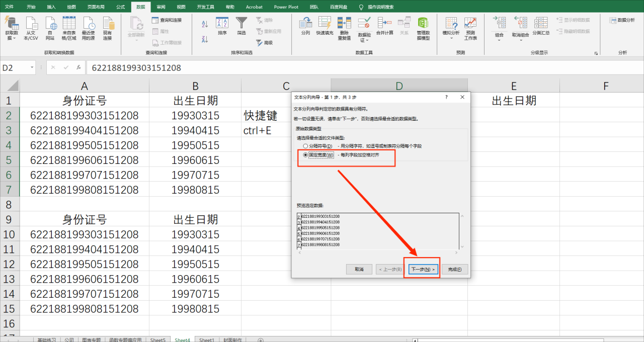This screenshot has height=342, width=644.
Task: Click the help question mark in wizard
Action: (446, 97)
